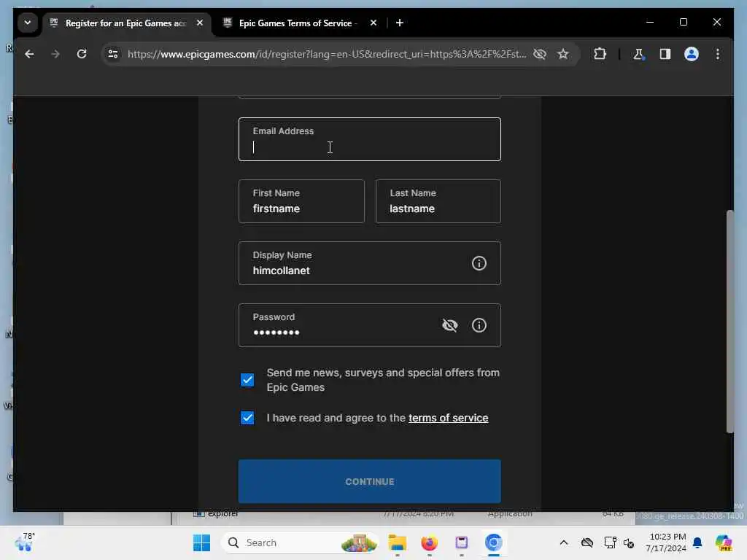This screenshot has height=560, width=747.
Task: View site information icon in address bar
Action: pos(113,54)
